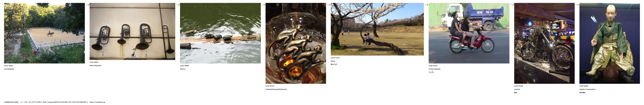Click arrow after brass horns photo
The width and height of the screenshot is (644, 105).
(177, 5)
